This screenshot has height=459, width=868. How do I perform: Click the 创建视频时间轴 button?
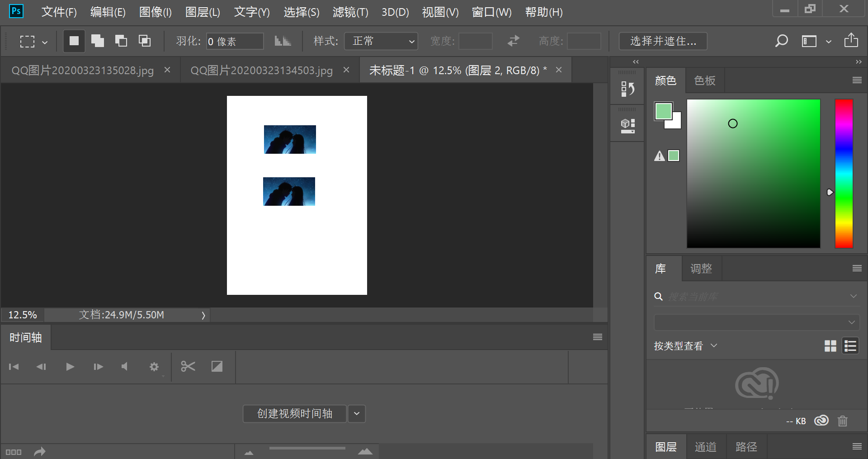click(295, 413)
